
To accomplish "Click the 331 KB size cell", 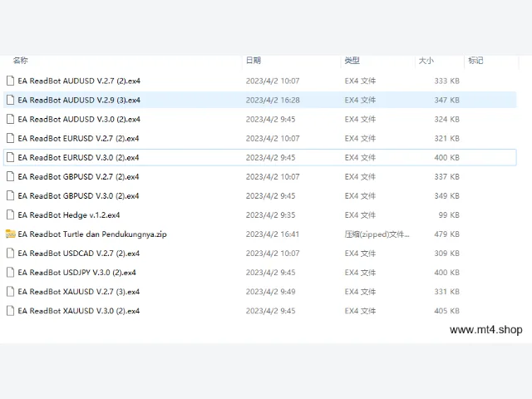I will click(447, 292).
